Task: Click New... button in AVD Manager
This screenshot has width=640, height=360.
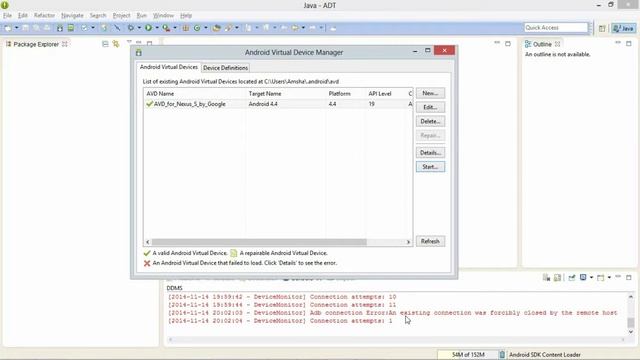Action: pyautogui.click(x=430, y=93)
